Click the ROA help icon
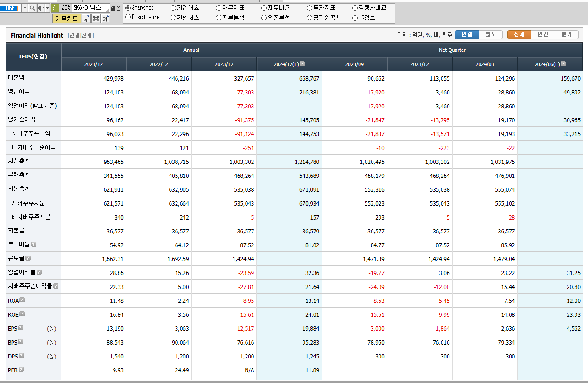 [22, 300]
